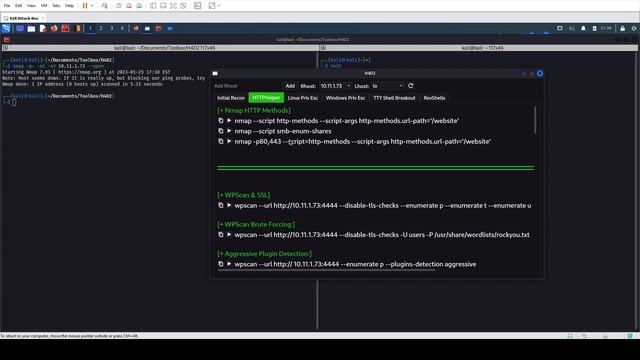Open the file manager in Kali panel
640x360 pixels.
coord(31,28)
